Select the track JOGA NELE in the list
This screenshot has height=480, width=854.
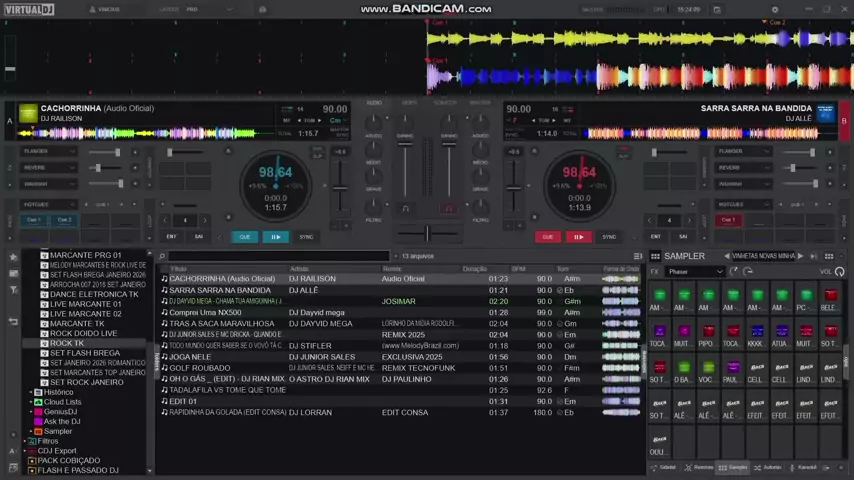(190, 357)
